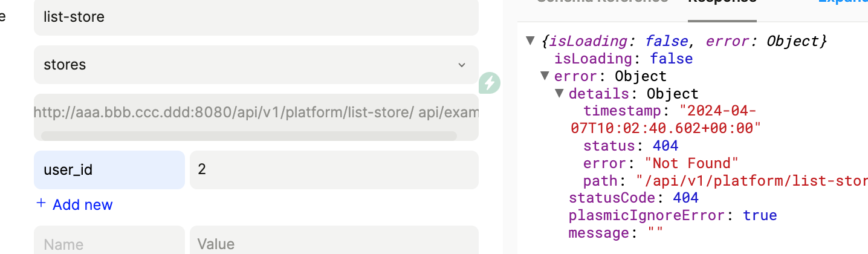Collapse the root response object triangle
This screenshot has height=254, width=868.
tap(531, 41)
